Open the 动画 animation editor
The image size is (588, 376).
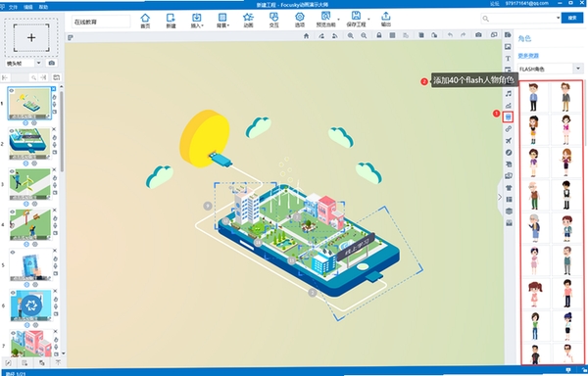point(248,21)
